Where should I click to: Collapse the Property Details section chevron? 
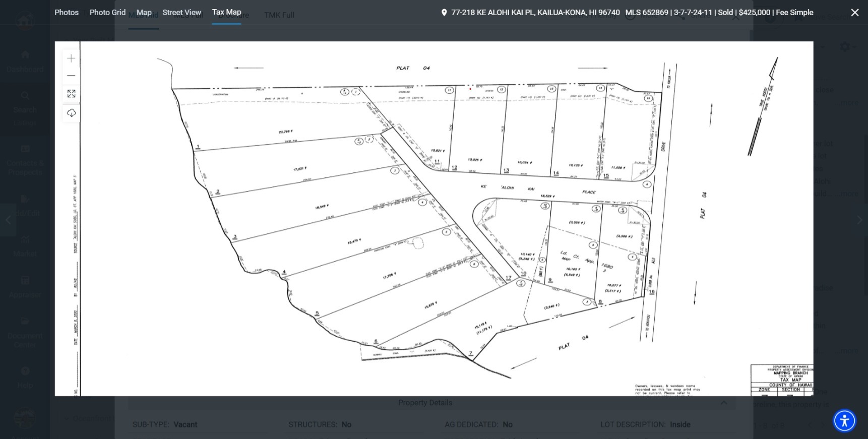click(724, 403)
